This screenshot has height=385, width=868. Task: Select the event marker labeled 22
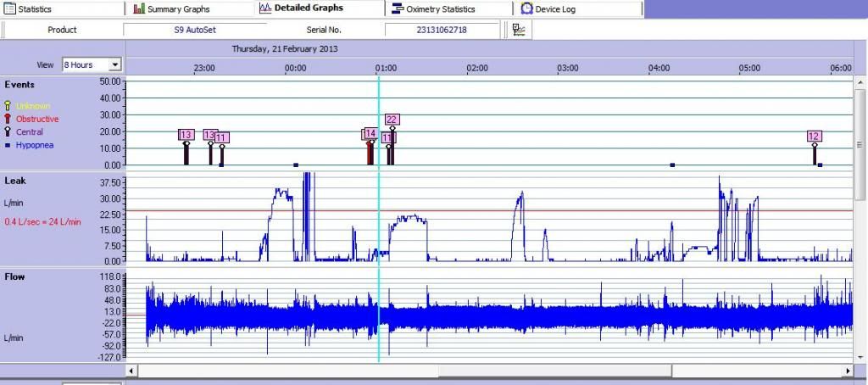coord(392,120)
